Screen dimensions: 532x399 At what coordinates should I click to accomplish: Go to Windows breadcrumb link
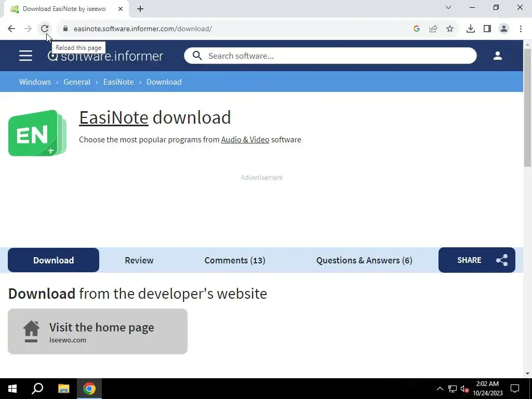coord(35,82)
